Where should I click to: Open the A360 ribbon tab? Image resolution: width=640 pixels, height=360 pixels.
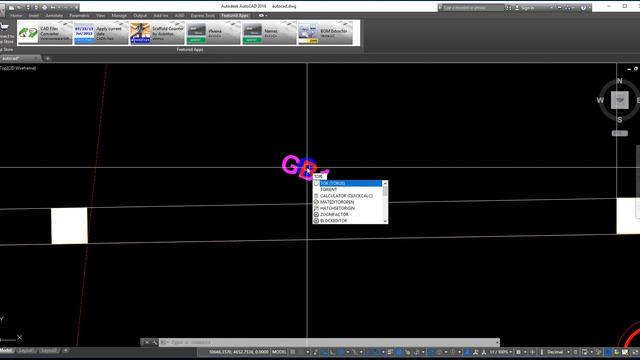tap(179, 16)
